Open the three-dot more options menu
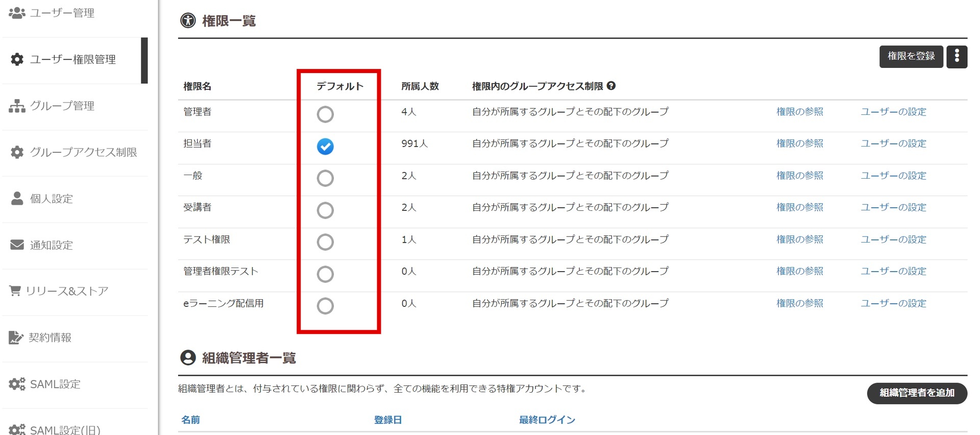The height and width of the screenshot is (435, 980). [957, 57]
